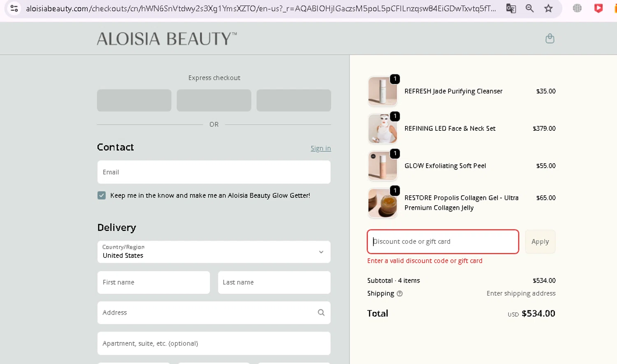The height and width of the screenshot is (364, 617).
Task: Click the shipping help question mark icon
Action: [x=399, y=293]
